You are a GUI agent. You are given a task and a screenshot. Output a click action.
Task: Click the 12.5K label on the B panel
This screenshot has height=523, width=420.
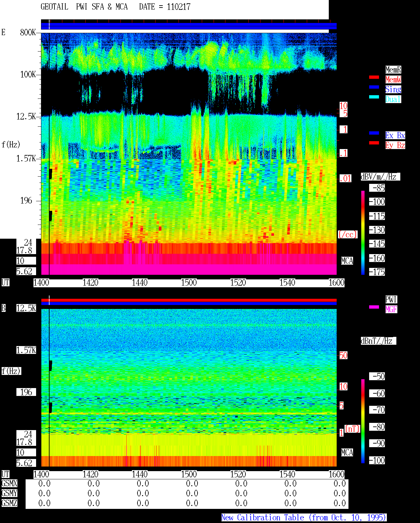(x=26, y=308)
